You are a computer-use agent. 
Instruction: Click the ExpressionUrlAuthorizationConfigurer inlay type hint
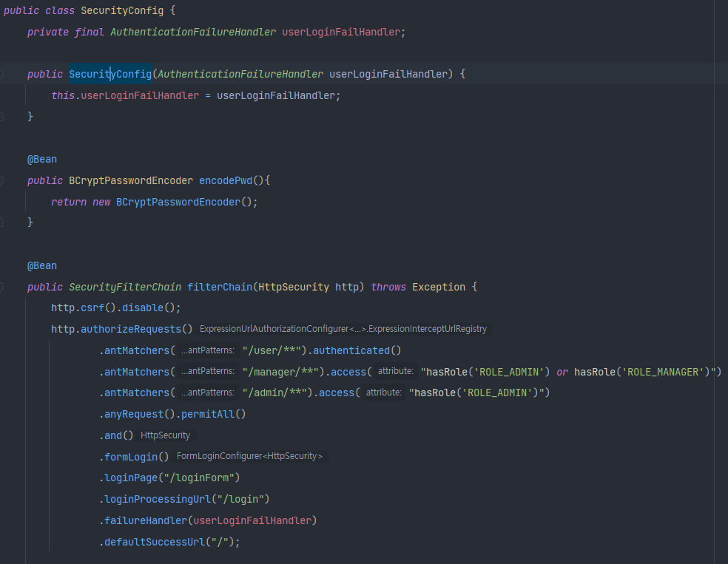coord(343,329)
